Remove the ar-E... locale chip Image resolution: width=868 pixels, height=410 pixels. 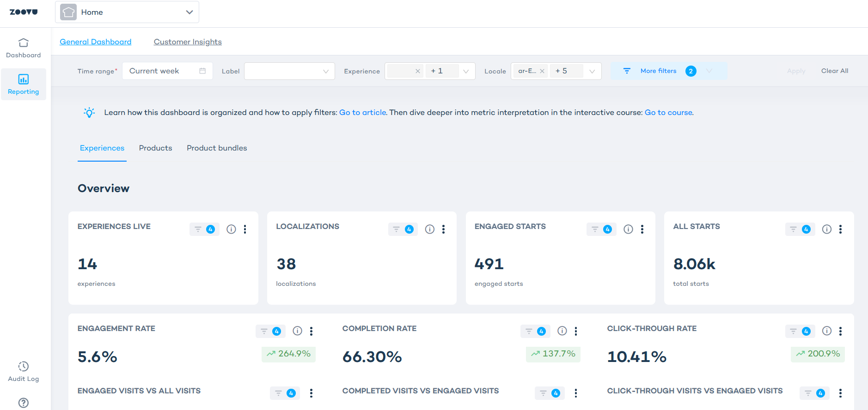coord(542,71)
